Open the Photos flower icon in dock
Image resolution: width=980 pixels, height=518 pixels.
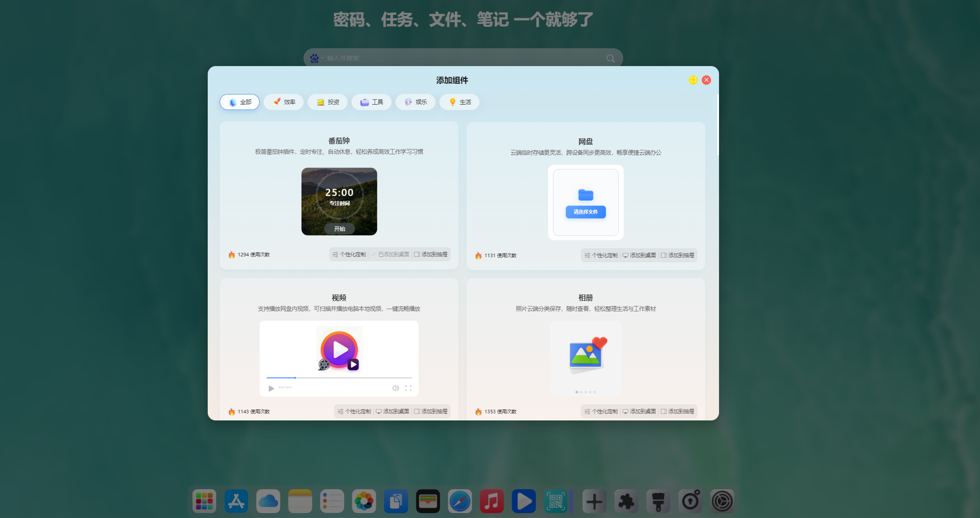pos(364,501)
